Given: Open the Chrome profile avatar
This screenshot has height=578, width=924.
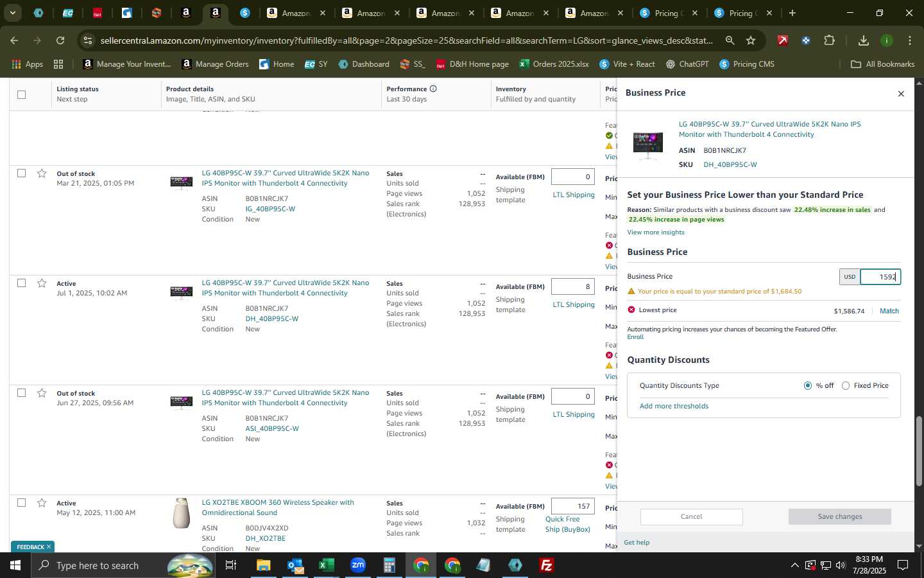Looking at the screenshot, I should point(886,40).
